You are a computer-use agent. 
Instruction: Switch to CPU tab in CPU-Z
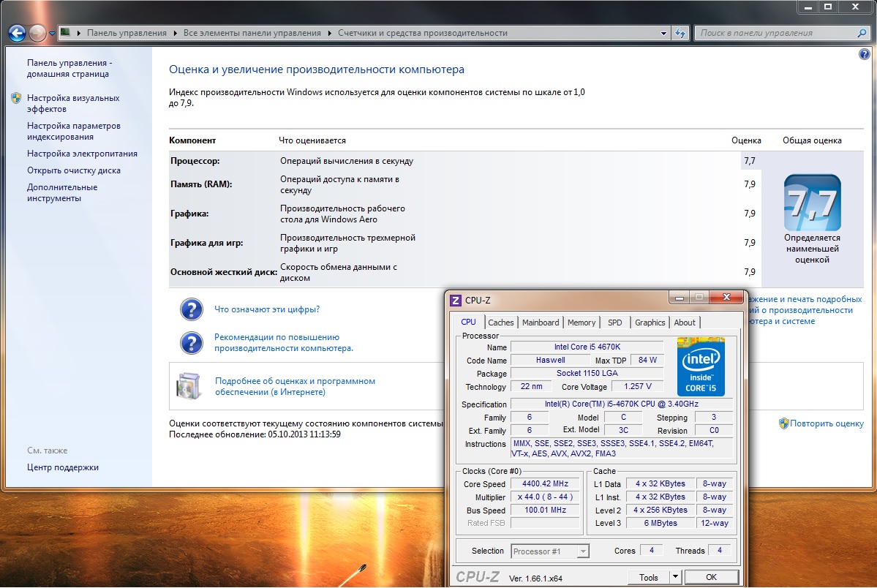click(468, 323)
